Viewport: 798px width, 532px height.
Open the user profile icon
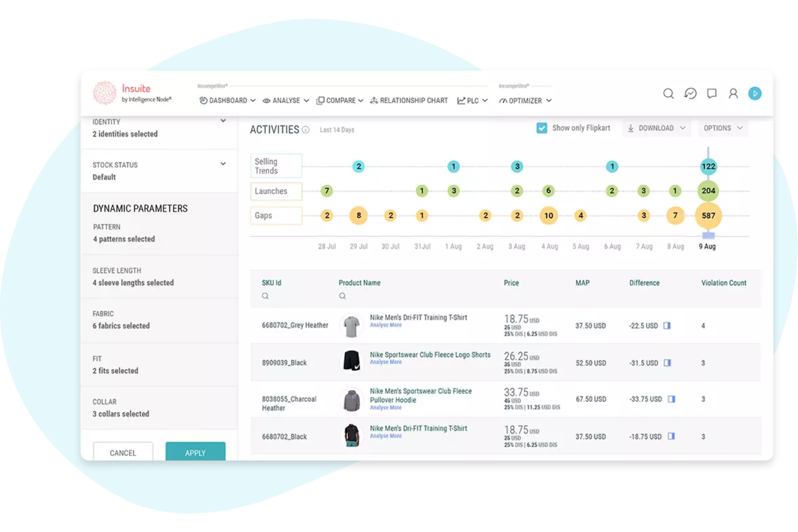point(733,93)
